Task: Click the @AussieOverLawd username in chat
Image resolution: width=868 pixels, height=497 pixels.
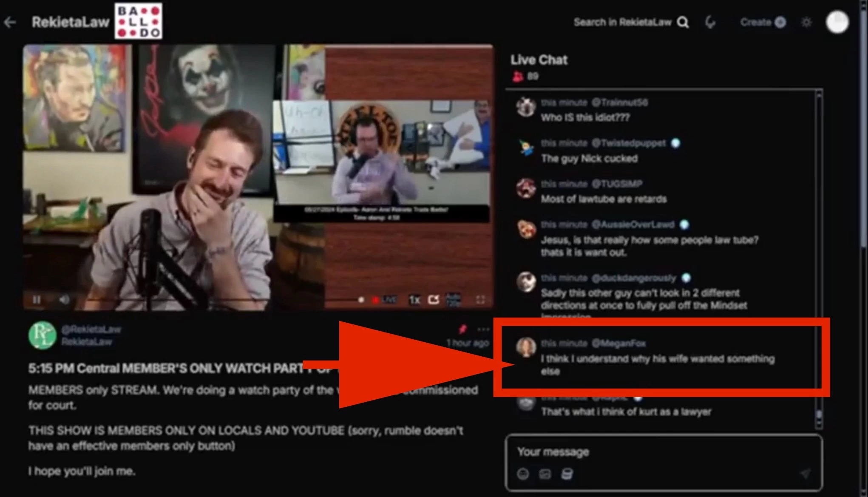Action: [x=633, y=224]
